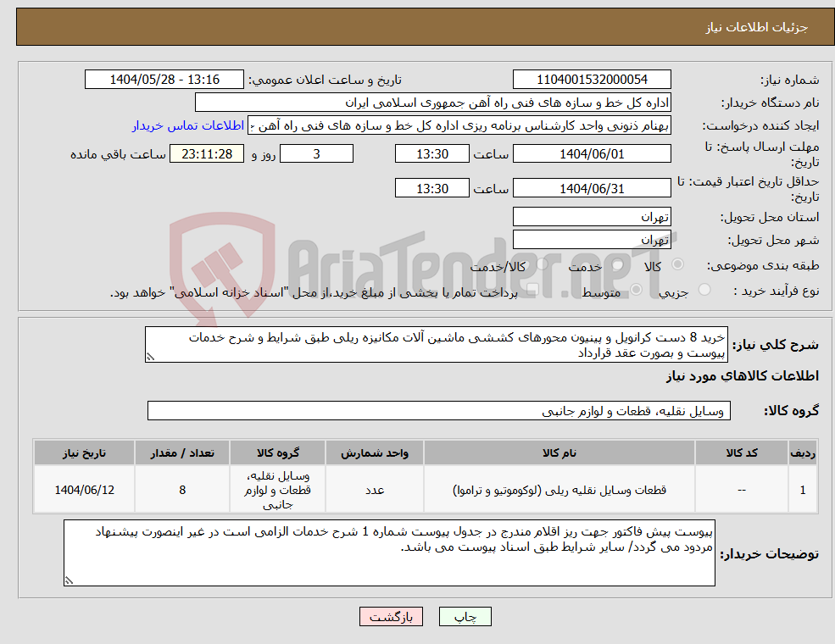The height and width of the screenshot is (644, 835).
Task: Click the چاپ print button
Action: click(x=465, y=616)
